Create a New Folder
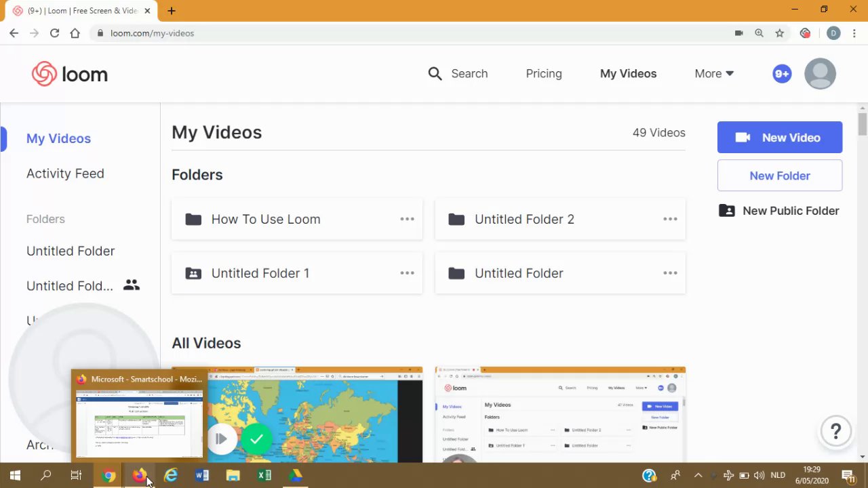 tap(780, 176)
